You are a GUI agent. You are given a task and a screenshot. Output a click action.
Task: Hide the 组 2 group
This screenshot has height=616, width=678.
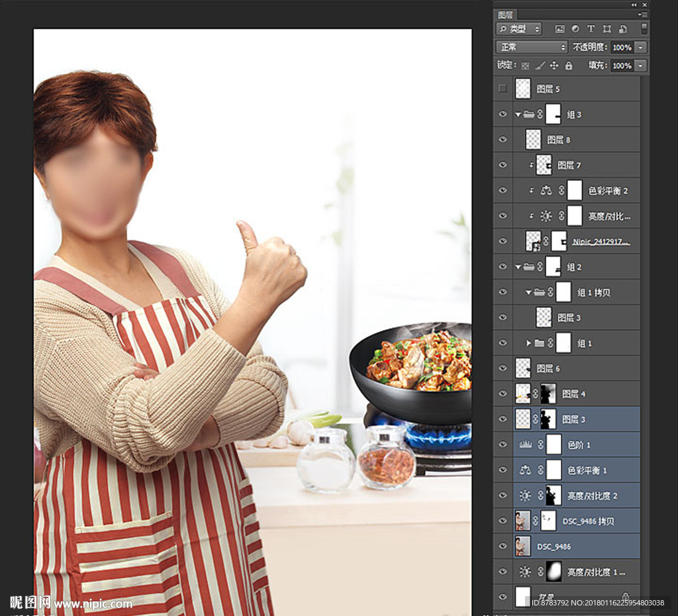[503, 266]
